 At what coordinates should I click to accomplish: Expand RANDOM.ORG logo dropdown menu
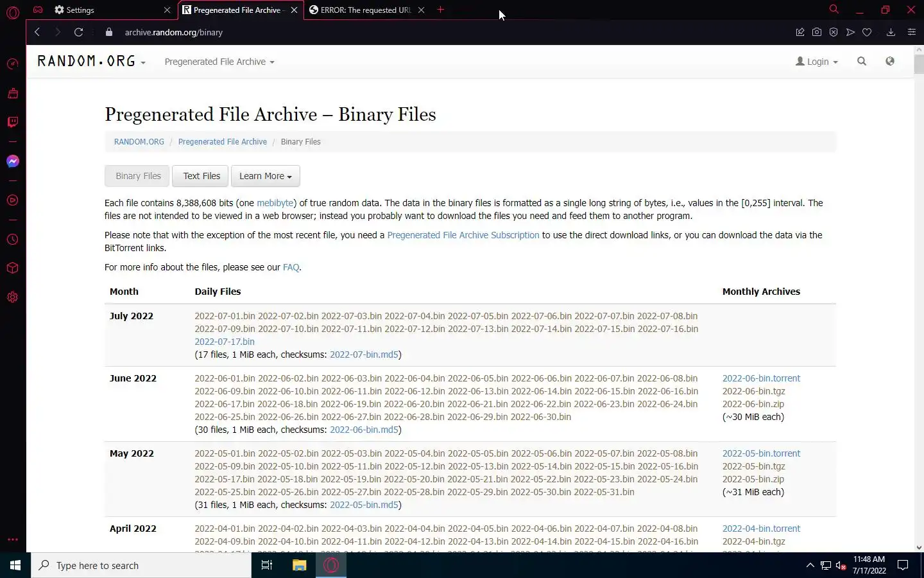pyautogui.click(x=91, y=62)
